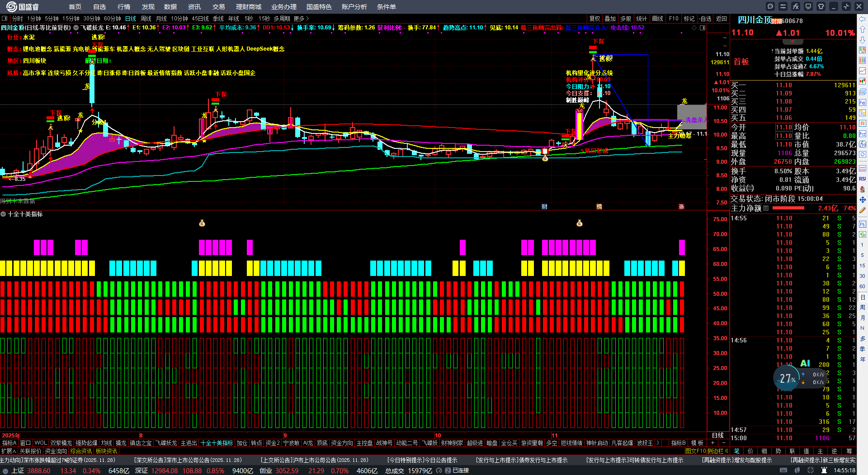The height and width of the screenshot is (475, 868).
Task: Switch to 60分钟 chart period
Action: pyautogui.click(x=113, y=19)
